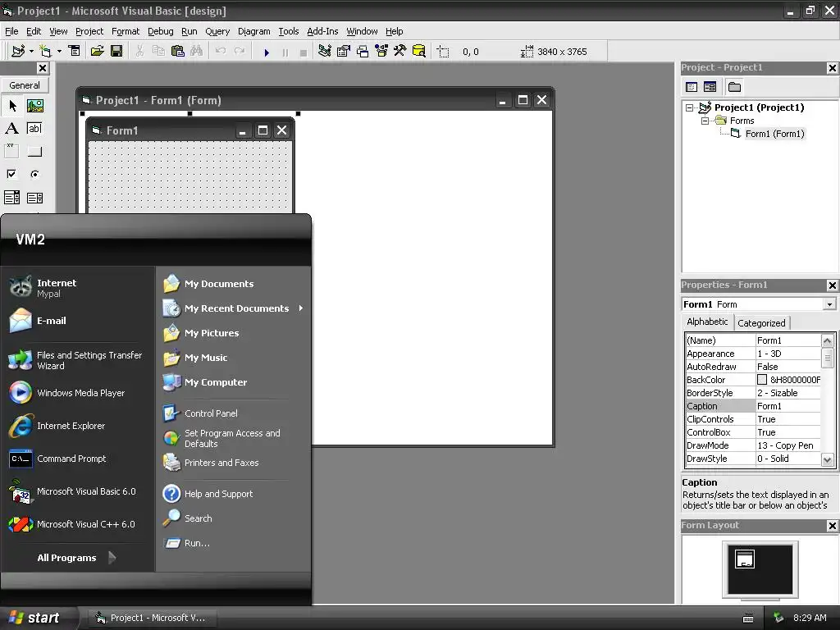Click the Project Explorer toolbar icon

(x=324, y=52)
